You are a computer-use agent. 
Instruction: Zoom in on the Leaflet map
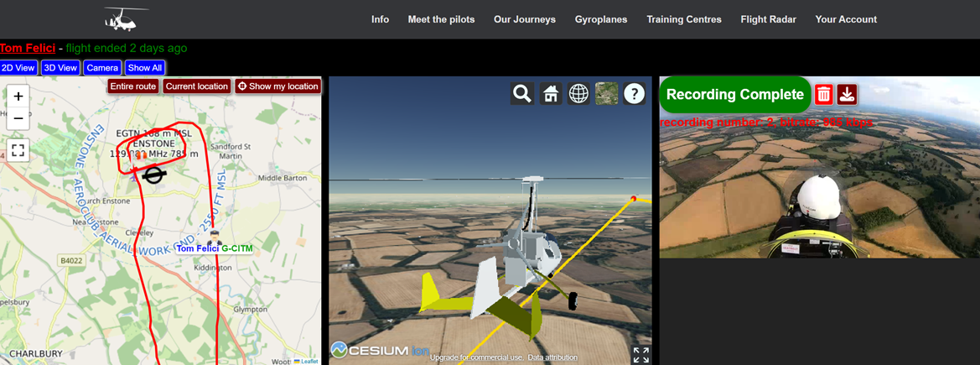click(x=18, y=96)
